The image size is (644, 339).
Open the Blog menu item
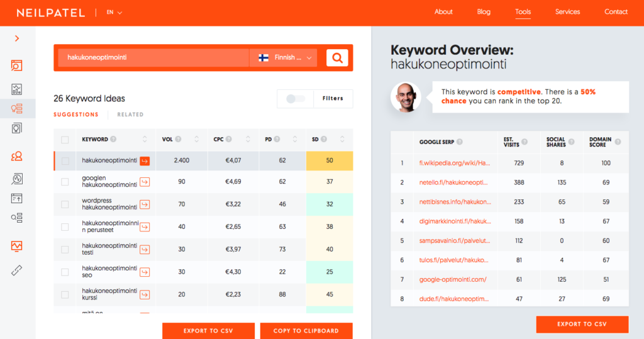484,12
